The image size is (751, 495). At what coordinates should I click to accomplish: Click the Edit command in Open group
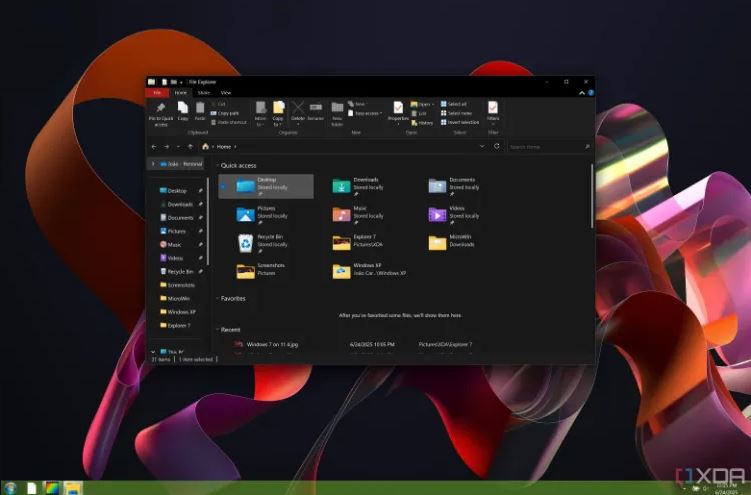pos(419,113)
